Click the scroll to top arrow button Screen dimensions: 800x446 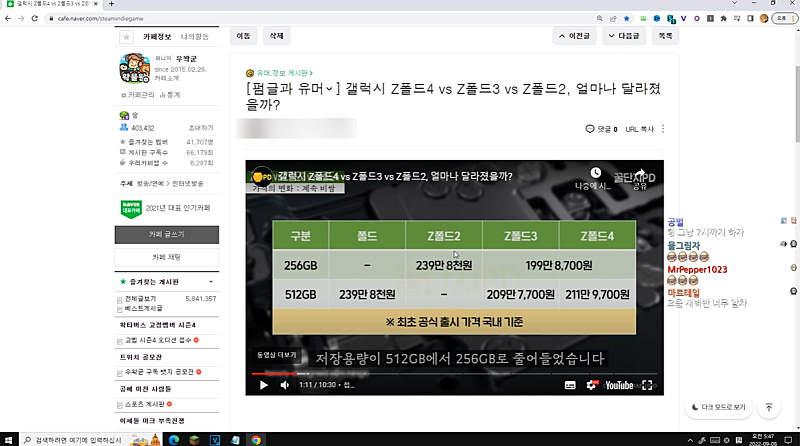click(769, 407)
